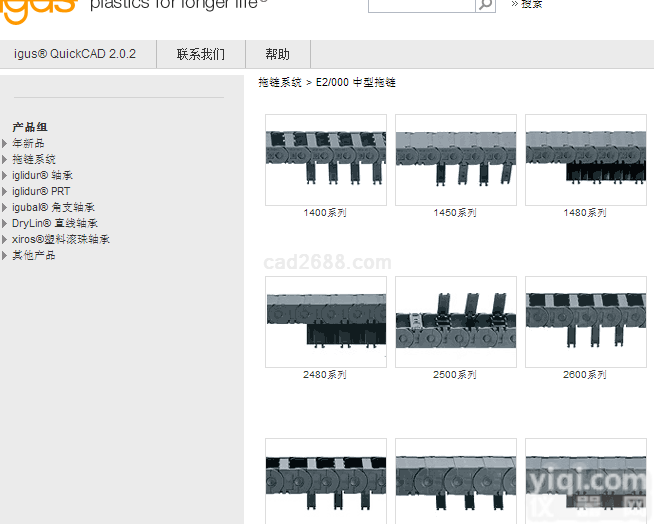The height and width of the screenshot is (524, 654).
Task: Expand the 年新品 tree arrow
Action: [x=5, y=143]
